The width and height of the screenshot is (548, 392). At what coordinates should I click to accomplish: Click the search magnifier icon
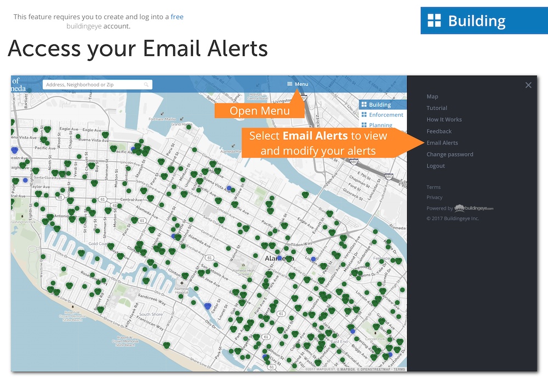pos(146,84)
